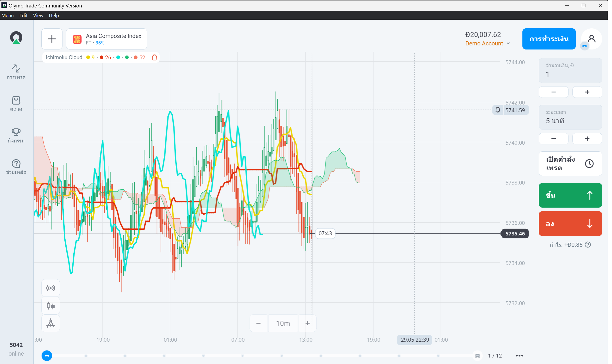The image size is (612, 364).
Task: Open the user profile icon
Action: click(x=592, y=39)
